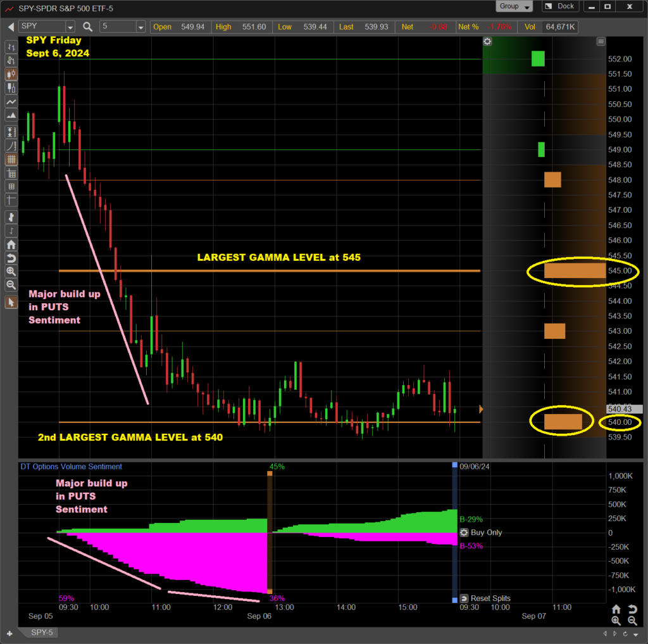This screenshot has height=644, width=648.
Task: Expand the interval 5 dropdown
Action: pos(140,27)
